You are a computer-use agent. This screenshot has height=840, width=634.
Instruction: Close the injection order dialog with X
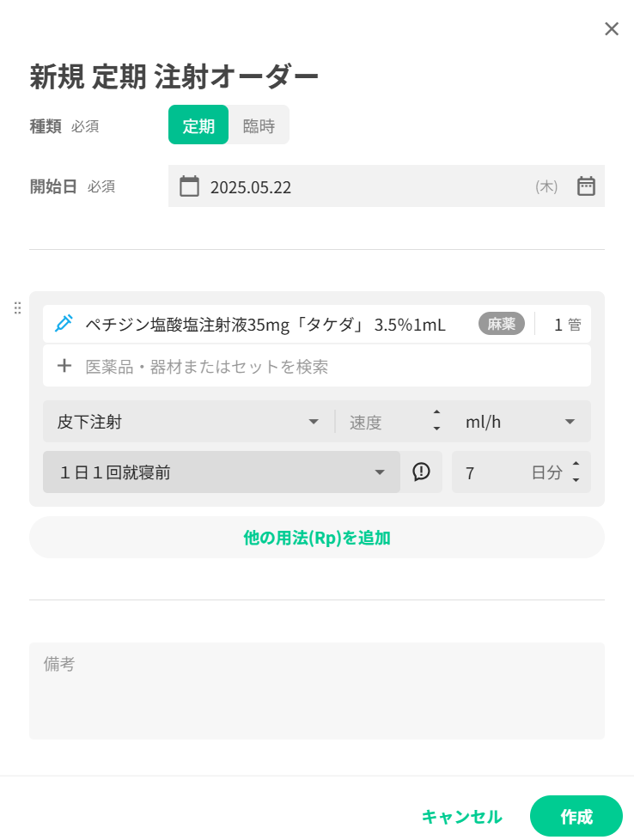[611, 29]
